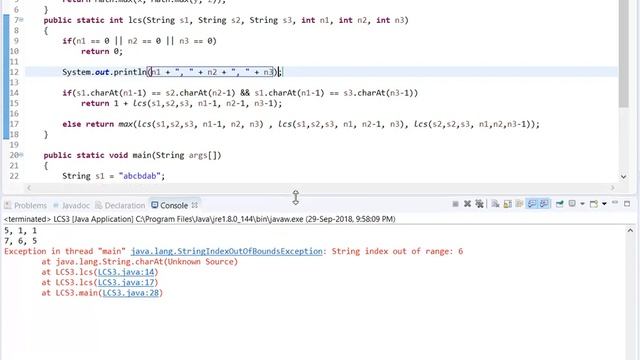The width and height of the screenshot is (640, 360).
Task: Click the System.out.println call on line 12
Action: 171,72
